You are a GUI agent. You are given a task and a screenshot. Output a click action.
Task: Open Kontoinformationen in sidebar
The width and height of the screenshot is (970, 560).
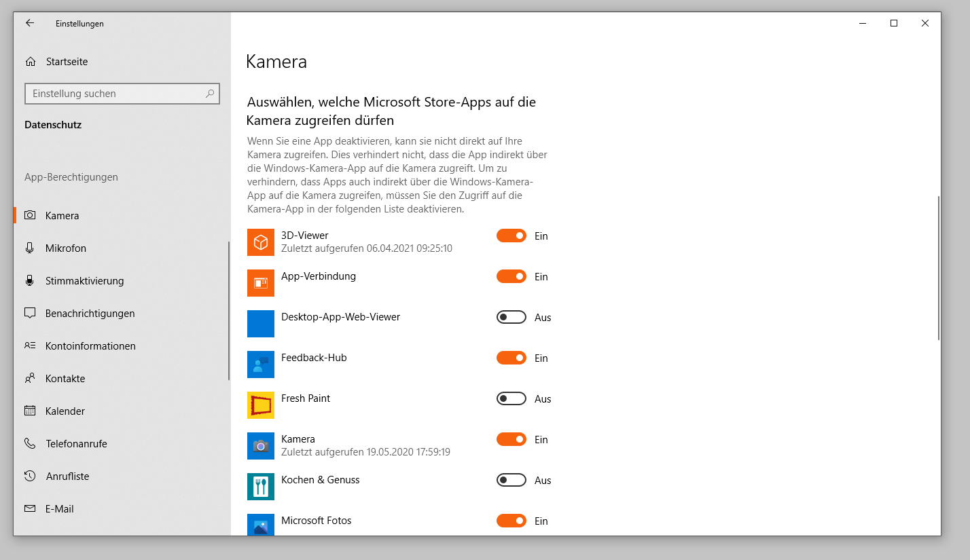90,346
